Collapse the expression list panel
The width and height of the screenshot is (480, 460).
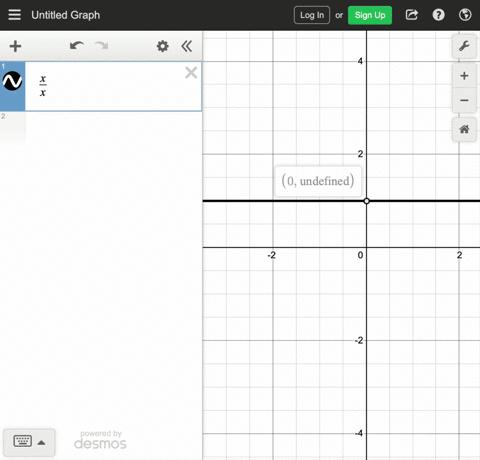click(x=187, y=46)
